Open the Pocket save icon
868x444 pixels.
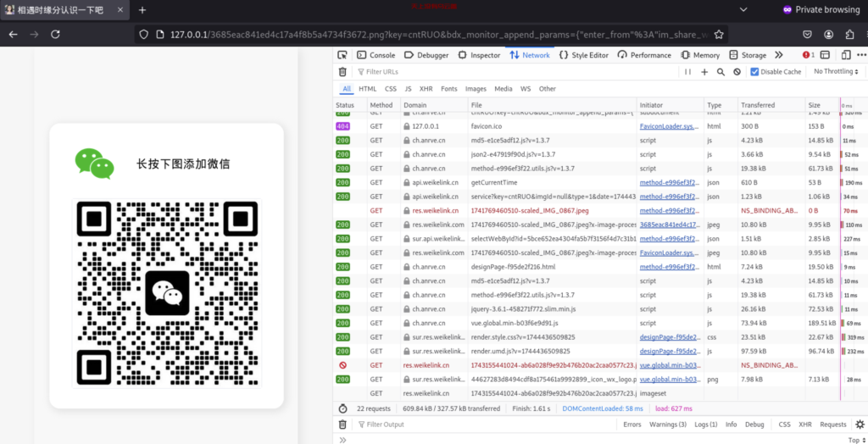[807, 35]
